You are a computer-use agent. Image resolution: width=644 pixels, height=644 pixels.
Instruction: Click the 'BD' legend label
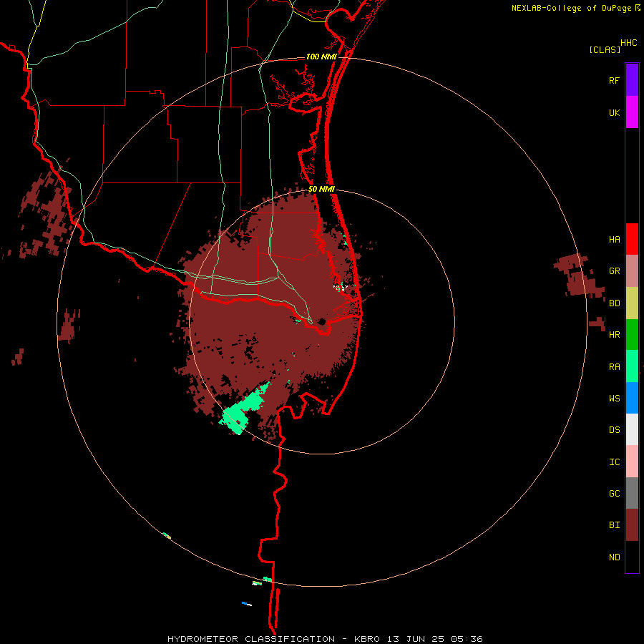pyautogui.click(x=615, y=303)
